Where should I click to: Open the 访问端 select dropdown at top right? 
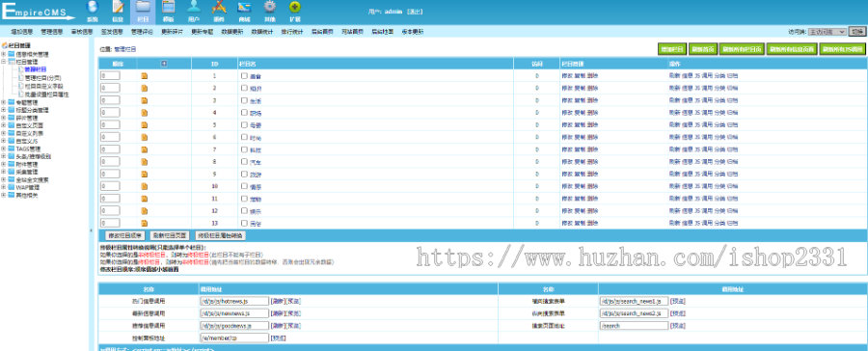[827, 32]
